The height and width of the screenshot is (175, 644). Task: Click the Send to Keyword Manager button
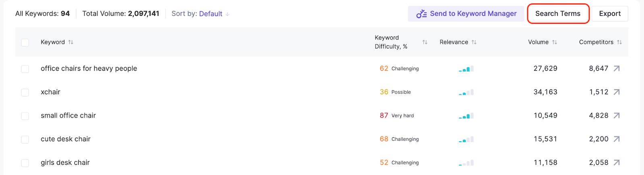466,14
